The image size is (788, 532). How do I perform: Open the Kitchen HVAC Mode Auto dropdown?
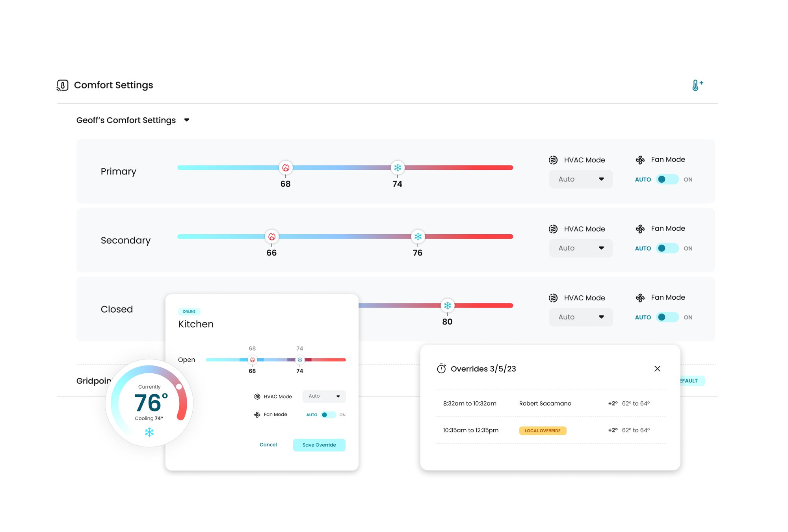[324, 396]
